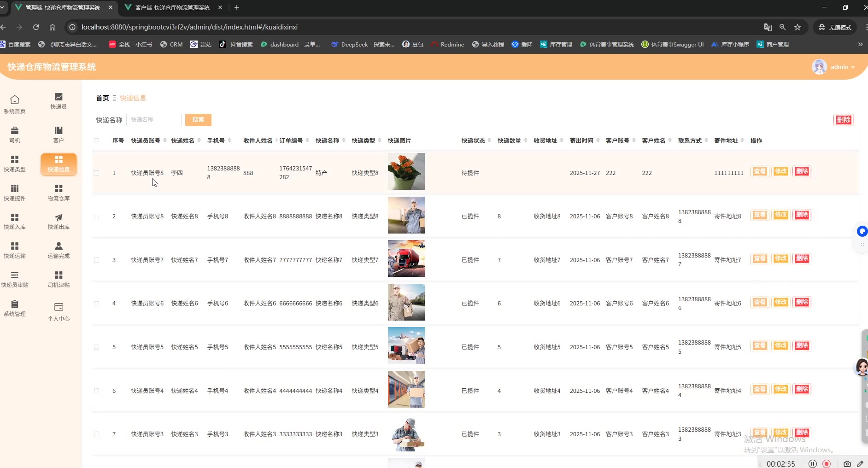Open the 快递员 sidebar module
The width and height of the screenshot is (868, 468).
tap(59, 101)
